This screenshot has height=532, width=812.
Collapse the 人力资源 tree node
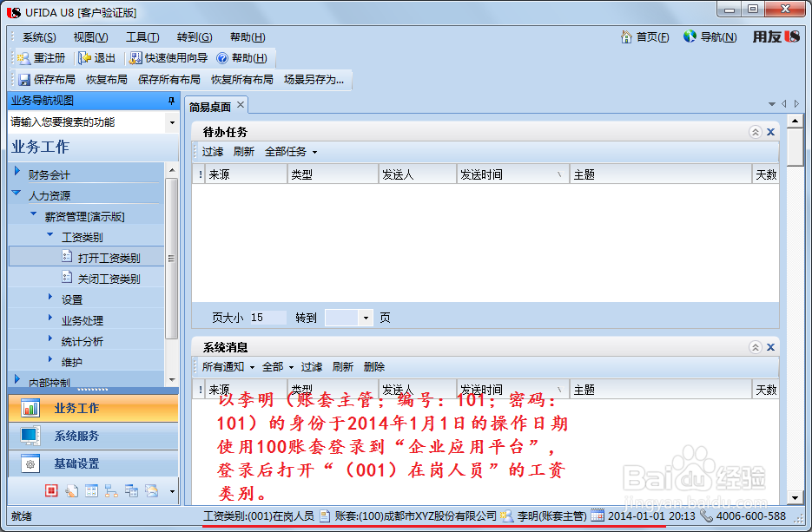point(16,193)
